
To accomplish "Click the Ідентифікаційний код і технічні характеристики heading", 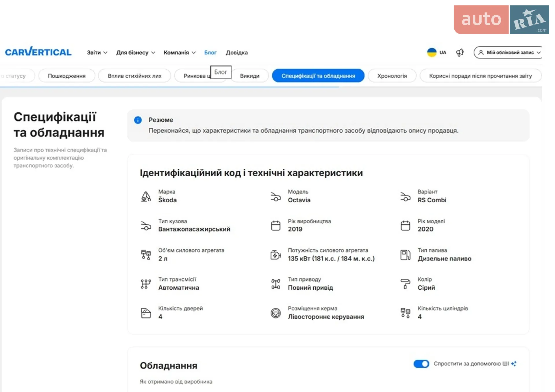I will pos(251,173).
